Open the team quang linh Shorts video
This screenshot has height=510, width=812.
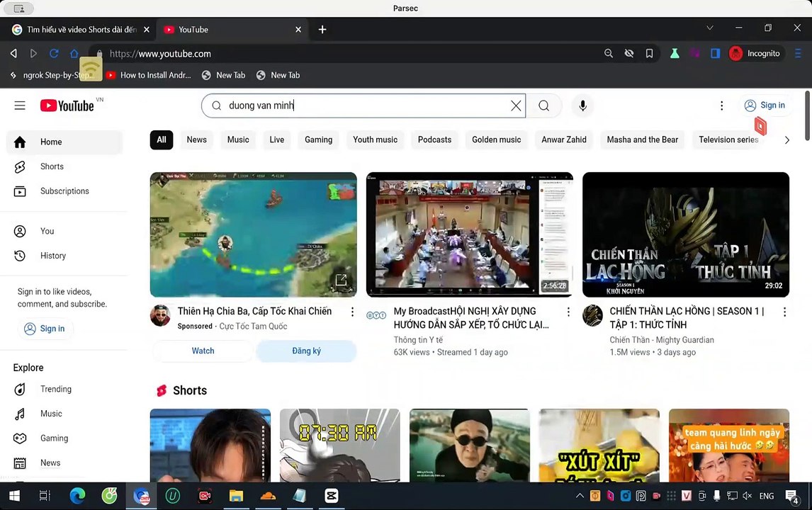[x=729, y=446]
